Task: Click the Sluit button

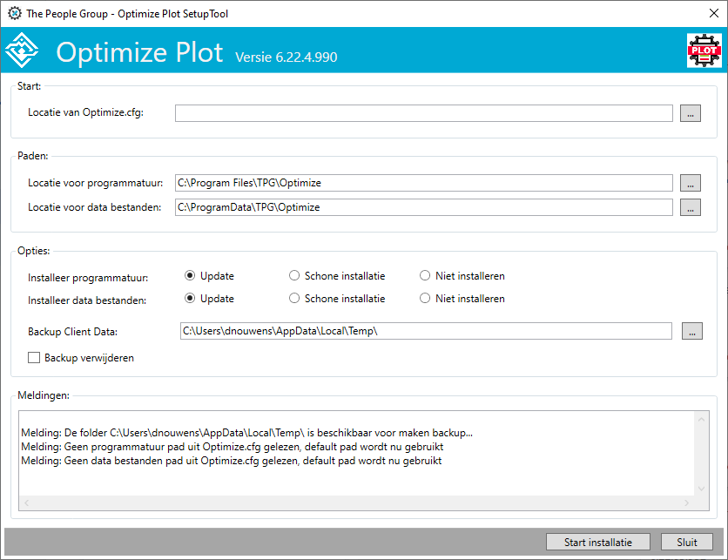Action: 687,542
